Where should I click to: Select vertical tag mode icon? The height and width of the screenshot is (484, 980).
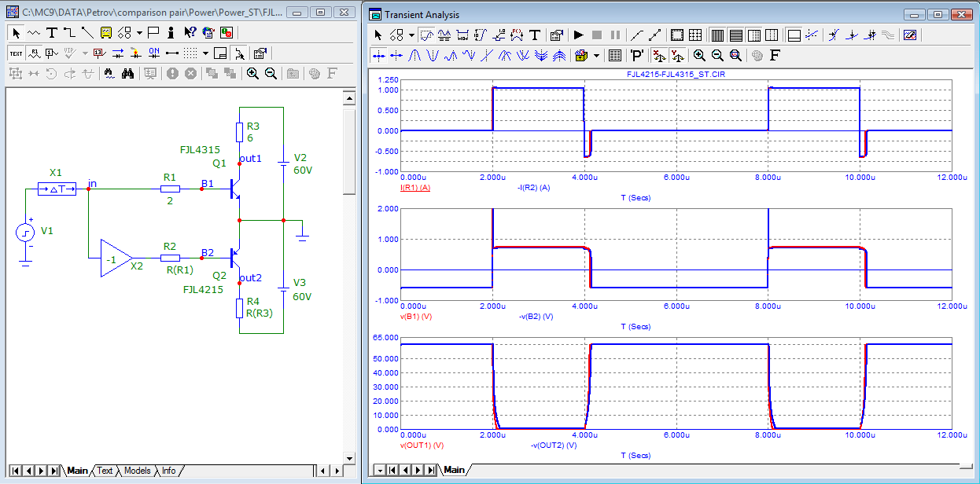pyautogui.click(x=481, y=35)
